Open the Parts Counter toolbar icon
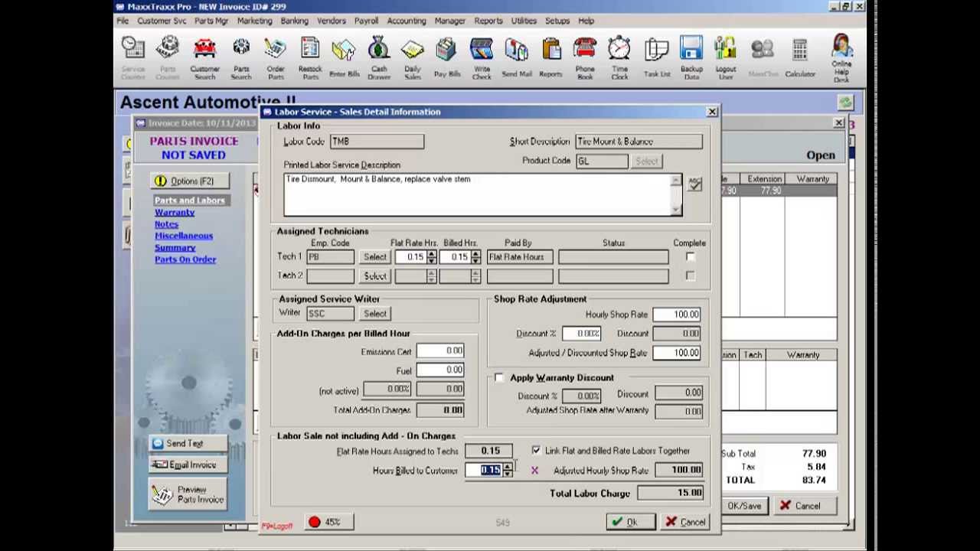This screenshot has height=551, width=980. 168,58
